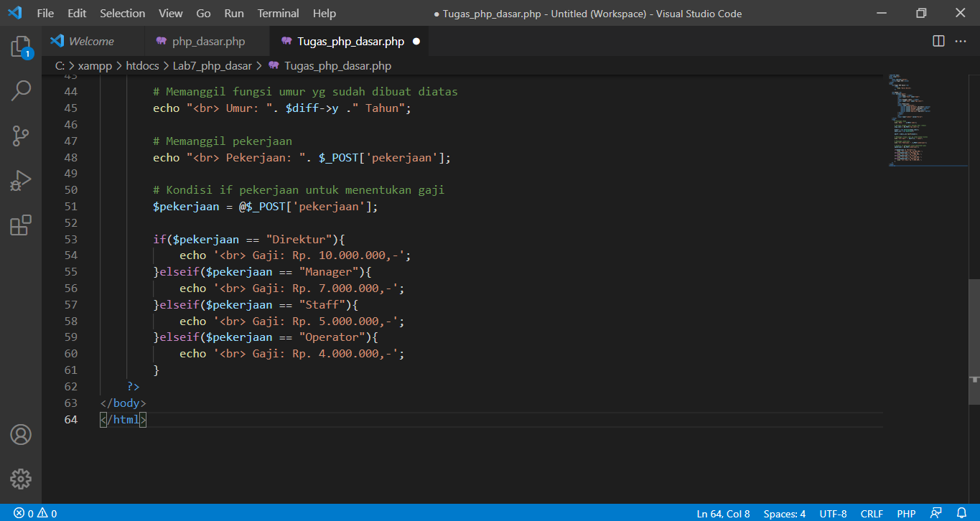This screenshot has width=980, height=521.
Task: Open the Extensions view
Action: (20, 225)
